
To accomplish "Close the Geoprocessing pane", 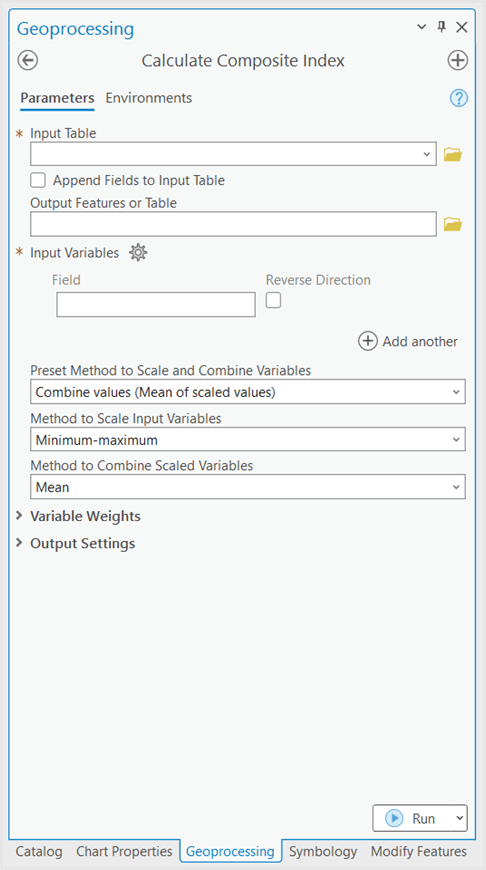I will tap(462, 27).
